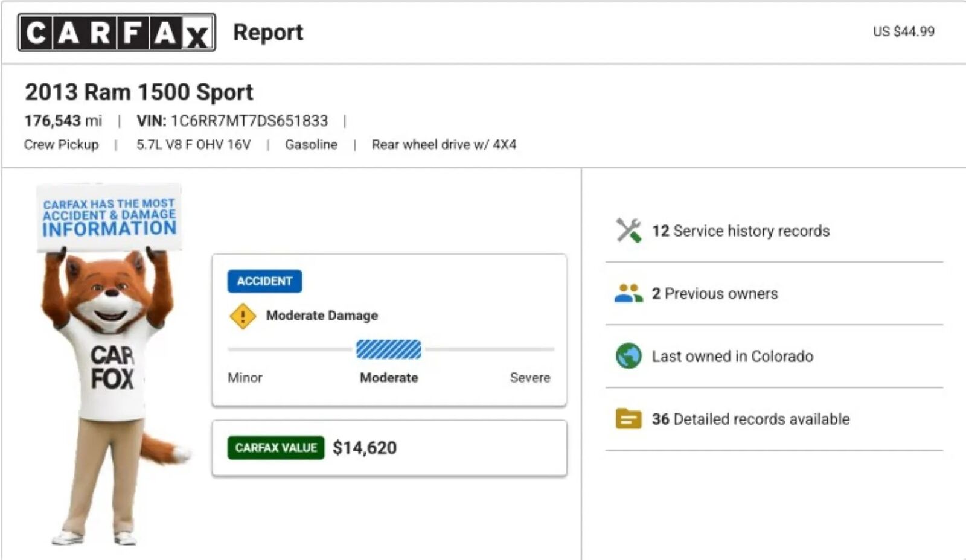The width and height of the screenshot is (966, 560).
Task: Click the 2013 Ram 1500 Sport title
Action: (x=139, y=92)
